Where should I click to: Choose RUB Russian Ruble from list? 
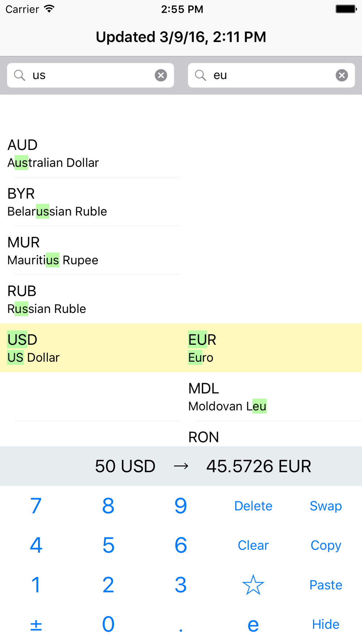tap(90, 300)
